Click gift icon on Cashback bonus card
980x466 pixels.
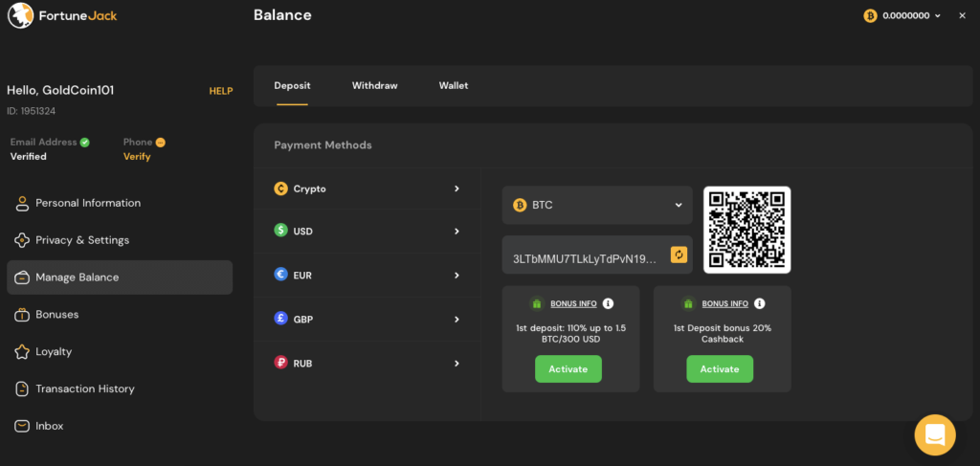coord(688,303)
